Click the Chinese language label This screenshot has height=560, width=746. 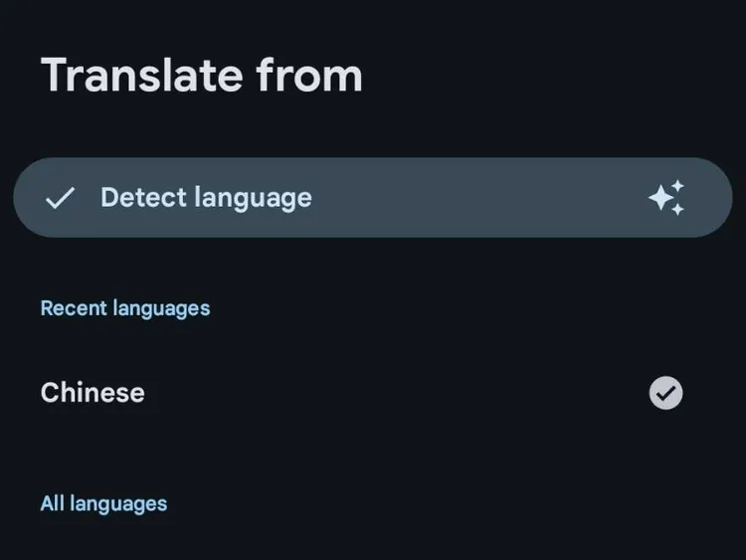click(93, 393)
